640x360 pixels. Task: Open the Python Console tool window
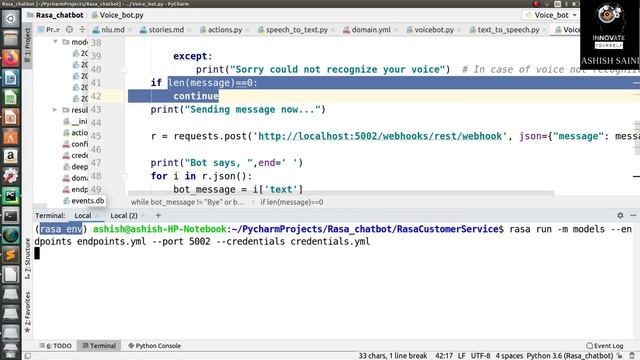coord(154,346)
